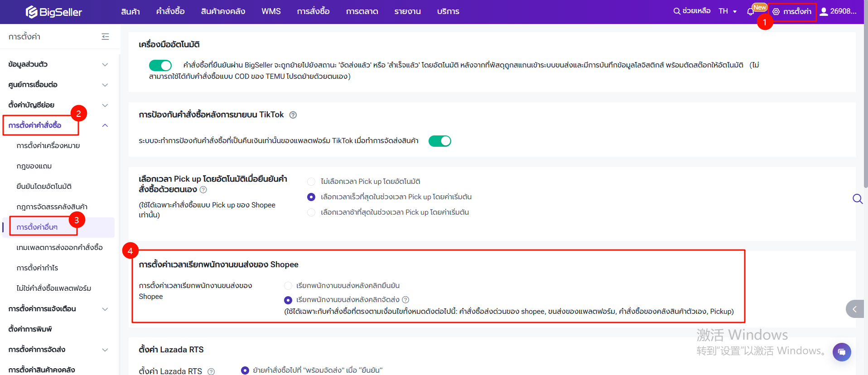Click the help icon beside Lazada RTS setting
This screenshot has width=868, height=375.
click(211, 371)
